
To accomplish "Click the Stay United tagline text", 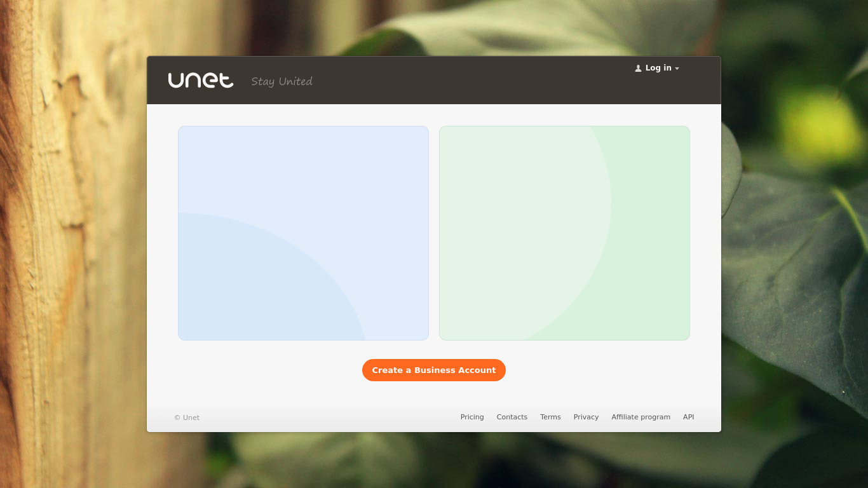I will [x=281, y=81].
